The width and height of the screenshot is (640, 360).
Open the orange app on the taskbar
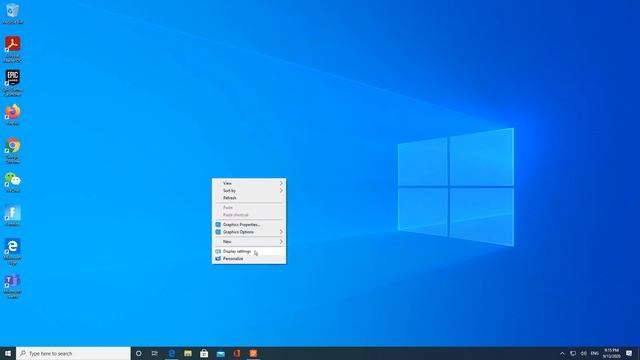253,353
